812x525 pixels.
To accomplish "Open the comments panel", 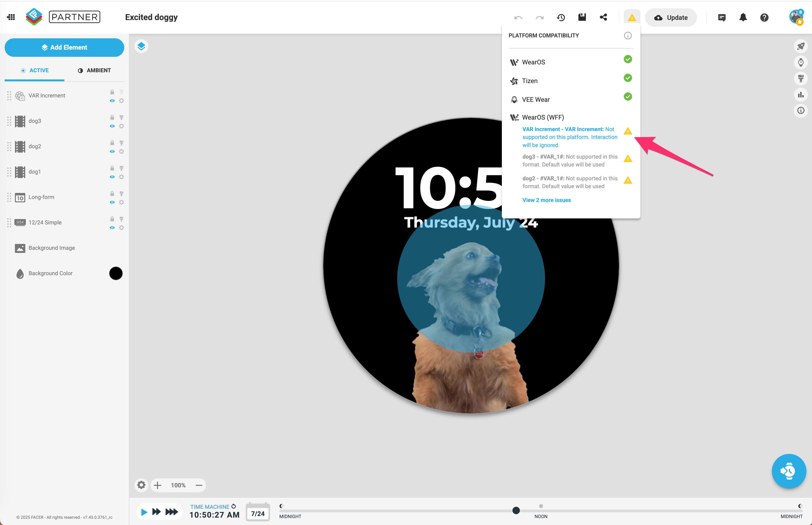I will click(x=722, y=17).
